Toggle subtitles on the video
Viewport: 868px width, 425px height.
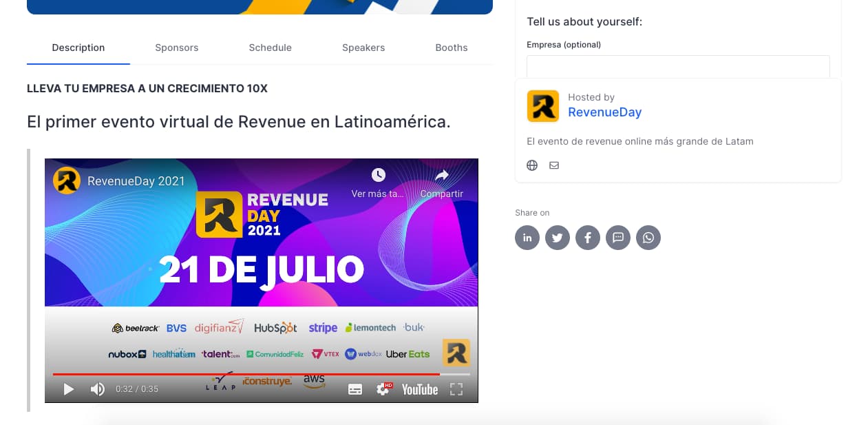click(354, 389)
